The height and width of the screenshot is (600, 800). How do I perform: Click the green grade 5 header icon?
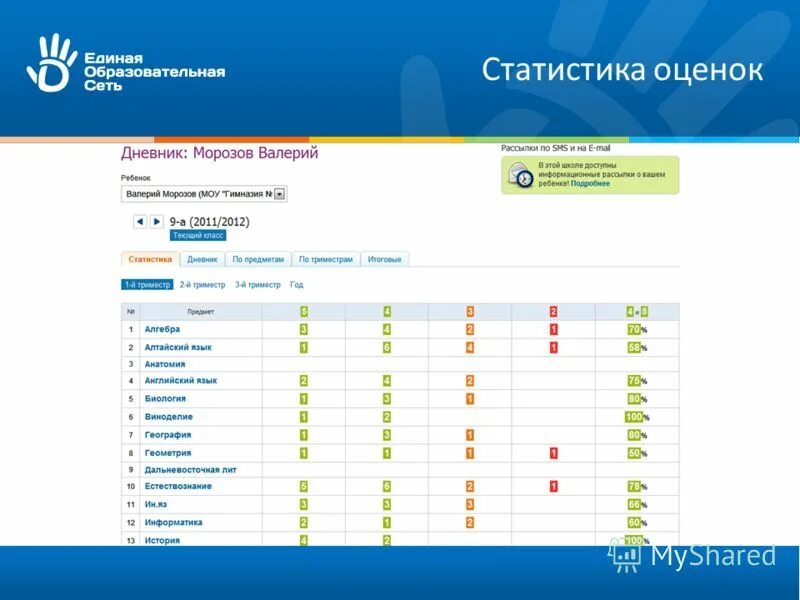tap(304, 310)
